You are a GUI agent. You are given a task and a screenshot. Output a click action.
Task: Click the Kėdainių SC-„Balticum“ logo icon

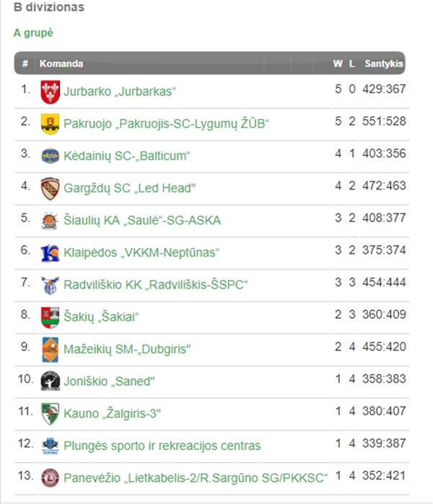[x=50, y=156]
